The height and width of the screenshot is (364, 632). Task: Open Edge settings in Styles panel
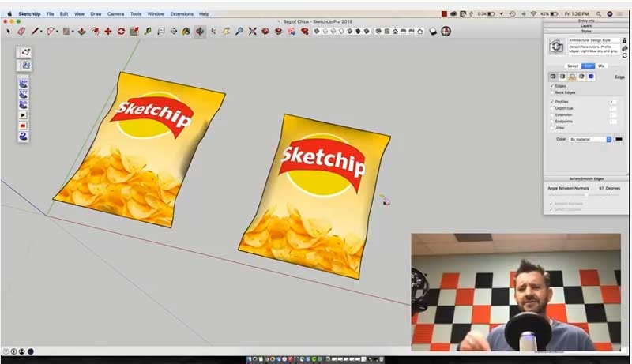coord(553,77)
